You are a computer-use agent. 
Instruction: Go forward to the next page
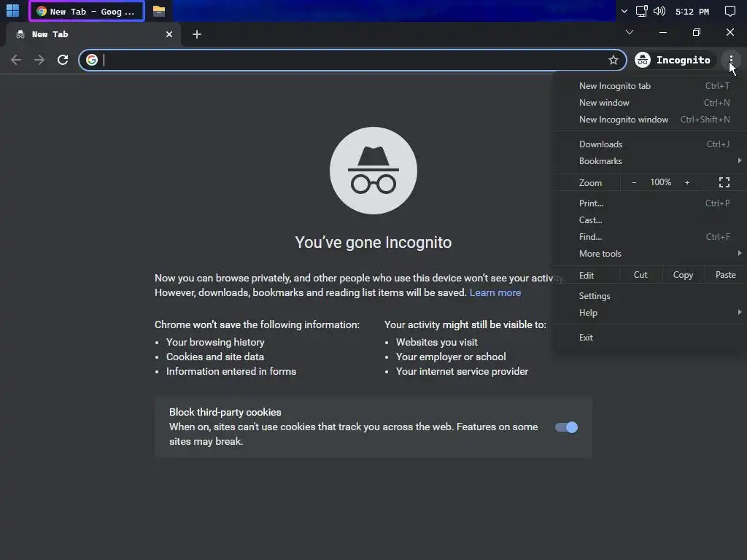[x=39, y=60]
